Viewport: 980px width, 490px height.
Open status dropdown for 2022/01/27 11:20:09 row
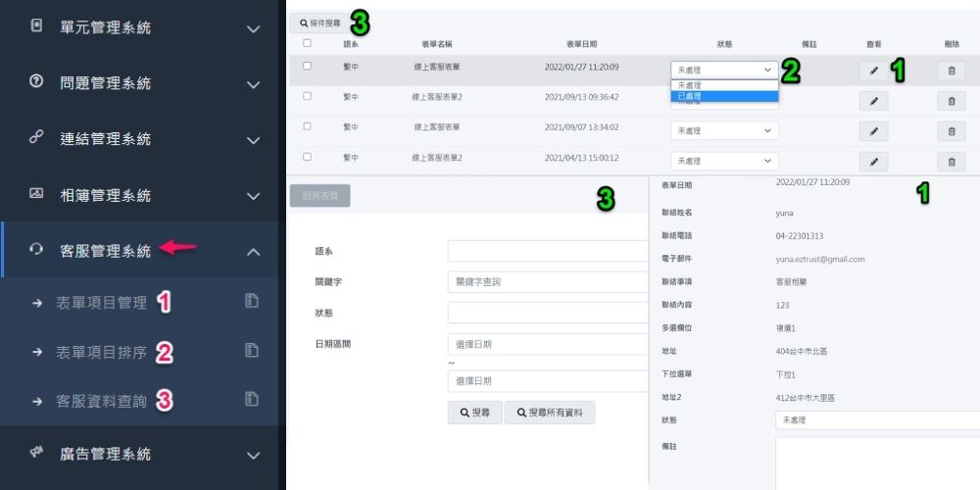click(724, 70)
